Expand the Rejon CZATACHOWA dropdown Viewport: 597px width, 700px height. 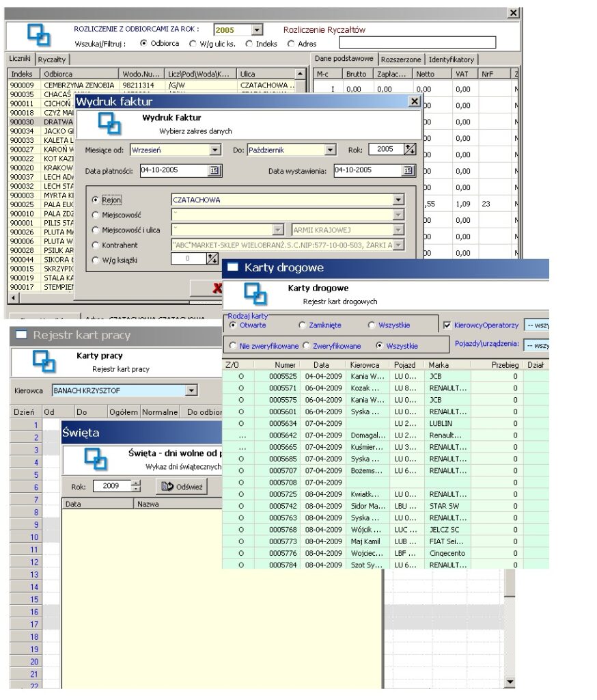tap(398, 200)
